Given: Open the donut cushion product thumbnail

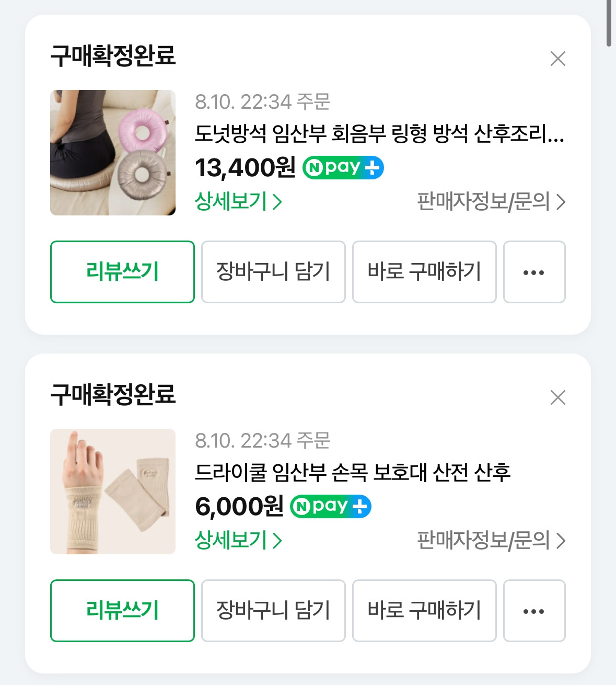Looking at the screenshot, I should tap(113, 153).
